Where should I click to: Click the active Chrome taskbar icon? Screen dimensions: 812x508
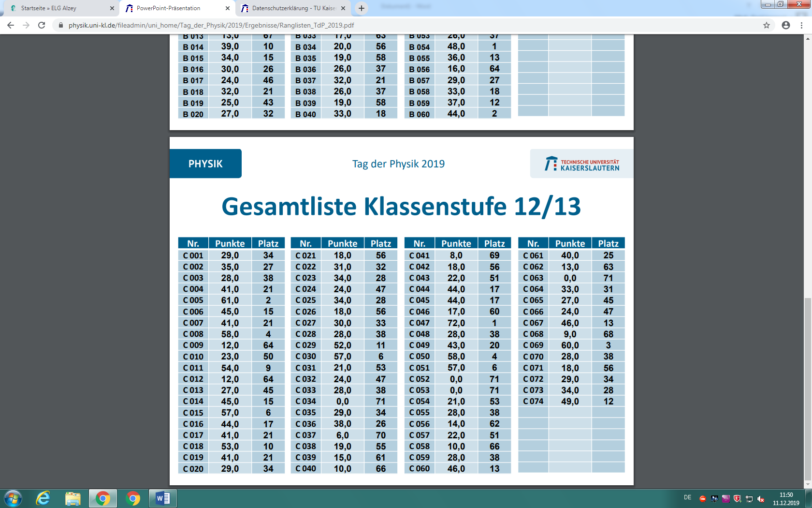[x=102, y=498]
